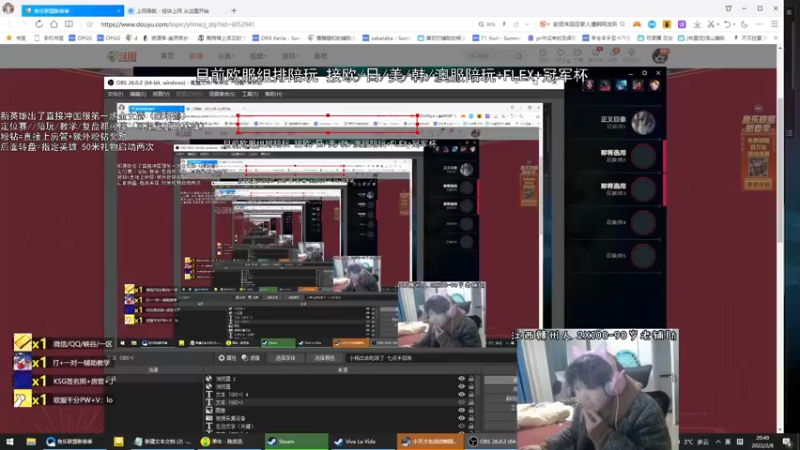The width and height of the screenshot is (800, 450).
Task: Go to 首页 in Douyu navigation
Action: tap(167, 56)
